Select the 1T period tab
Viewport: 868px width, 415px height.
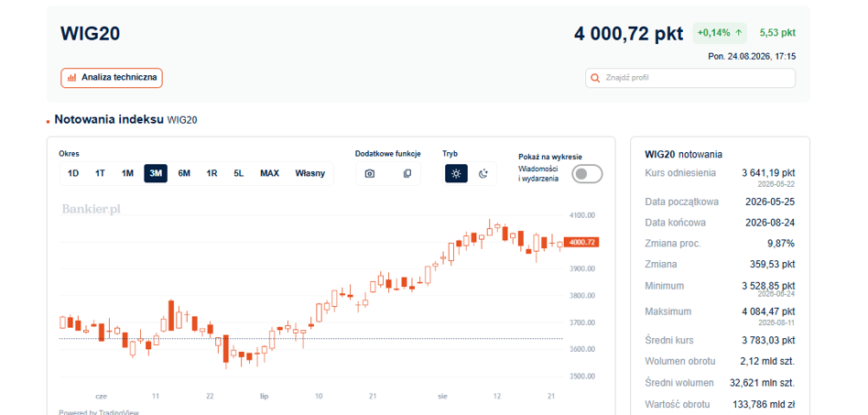(100, 173)
